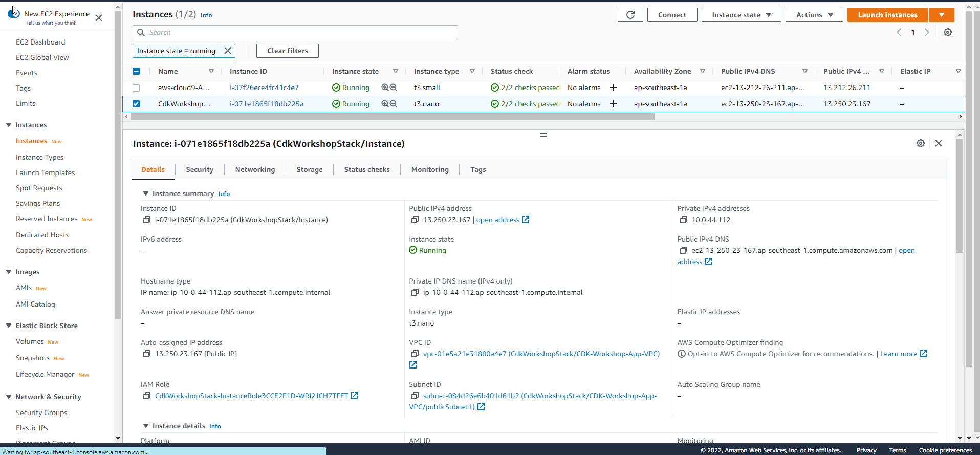The width and height of the screenshot is (980, 455).
Task: Collapse the Elastic Block Store group
Action: (9, 326)
